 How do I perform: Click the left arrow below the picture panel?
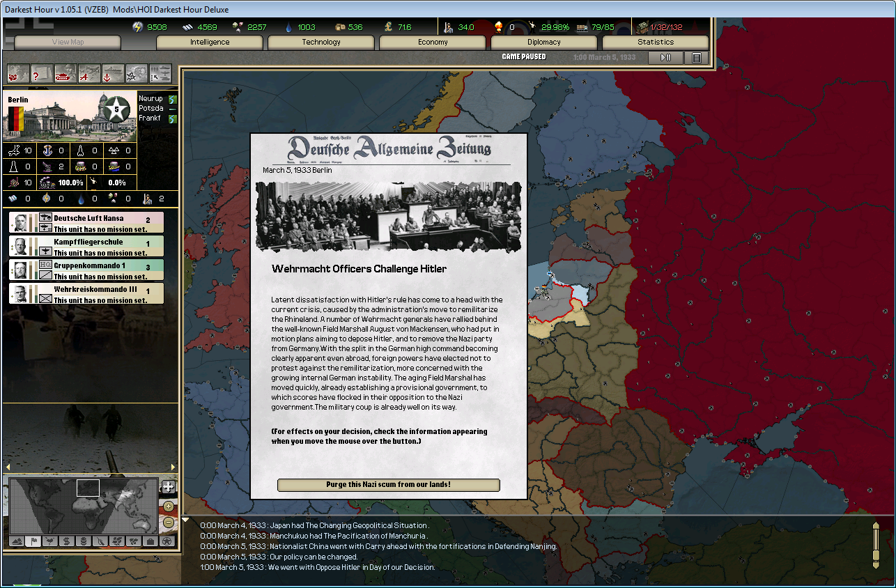click(x=8, y=467)
